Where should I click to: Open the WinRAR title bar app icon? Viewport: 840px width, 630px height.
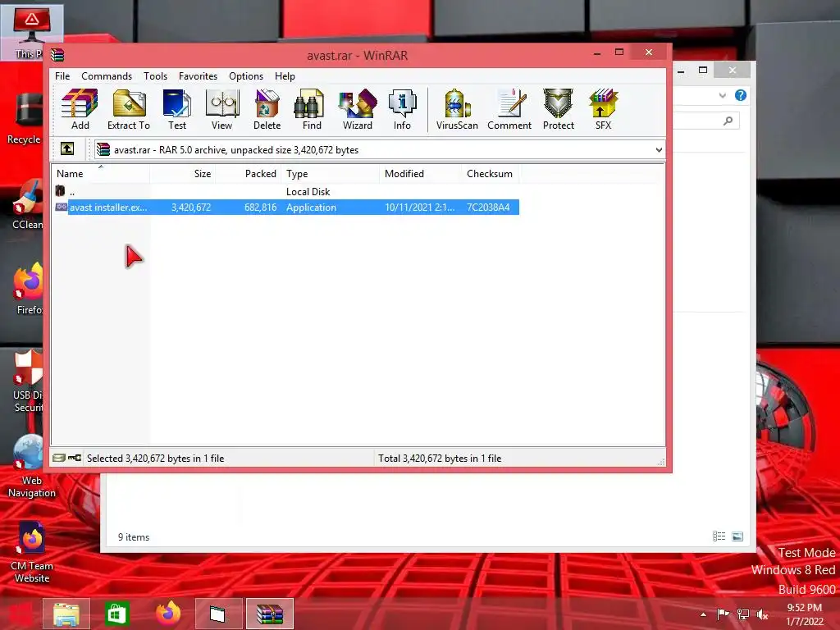pyautogui.click(x=57, y=55)
